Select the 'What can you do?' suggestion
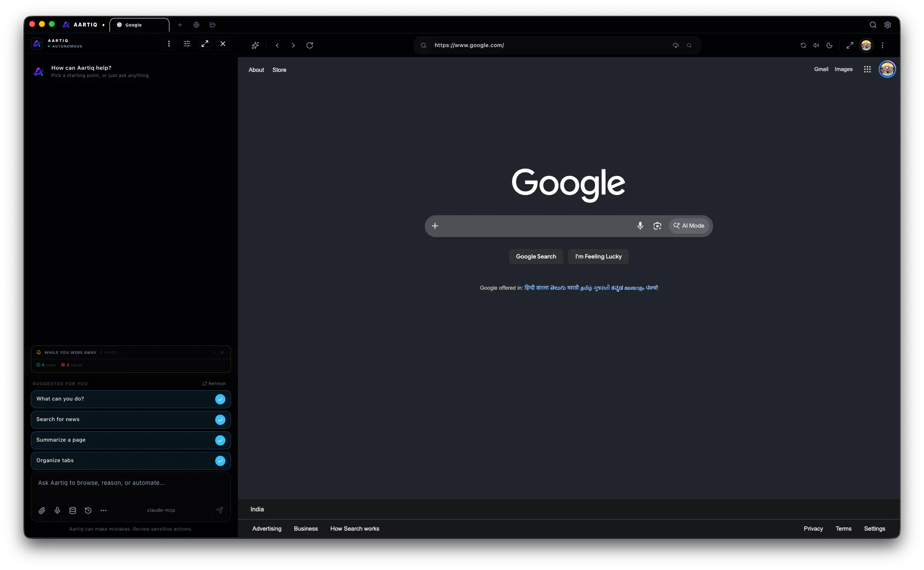Viewport: 924px width, 570px height. tap(131, 399)
